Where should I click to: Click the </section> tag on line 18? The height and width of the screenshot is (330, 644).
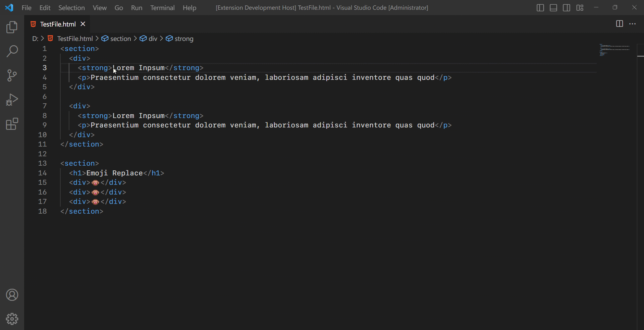[82, 211]
